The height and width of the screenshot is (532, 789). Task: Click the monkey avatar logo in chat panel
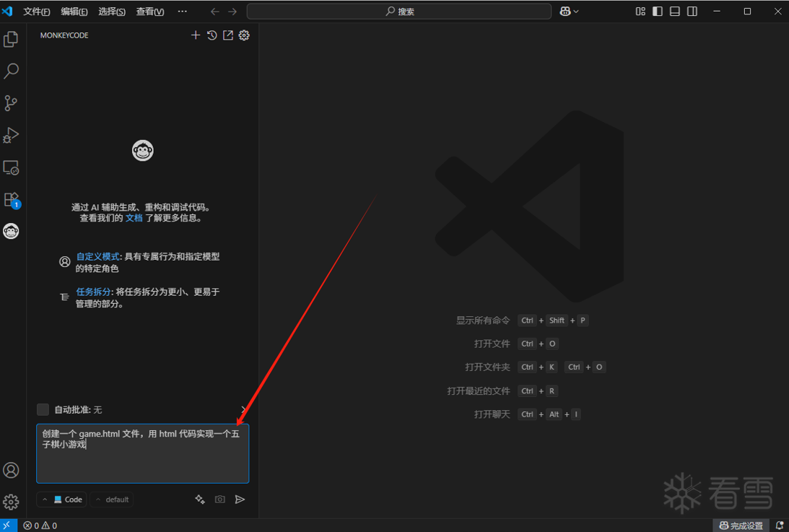coord(142,150)
